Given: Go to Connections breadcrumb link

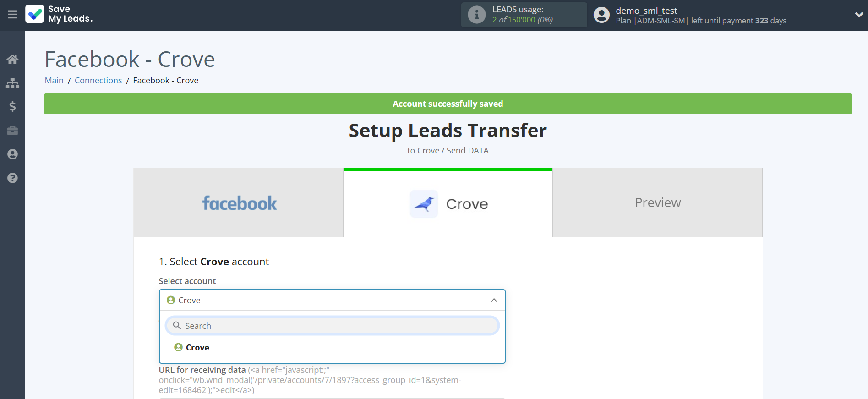Looking at the screenshot, I should (x=98, y=80).
